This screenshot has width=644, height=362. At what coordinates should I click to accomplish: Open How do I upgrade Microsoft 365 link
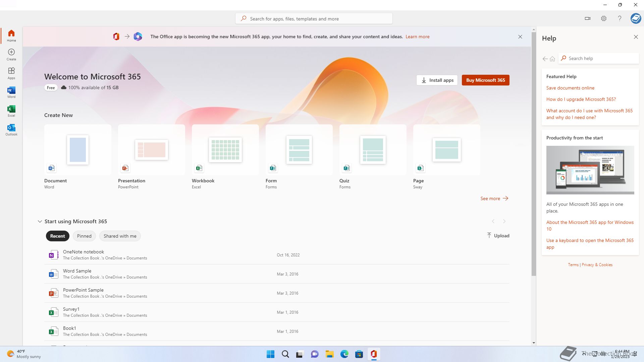click(581, 99)
